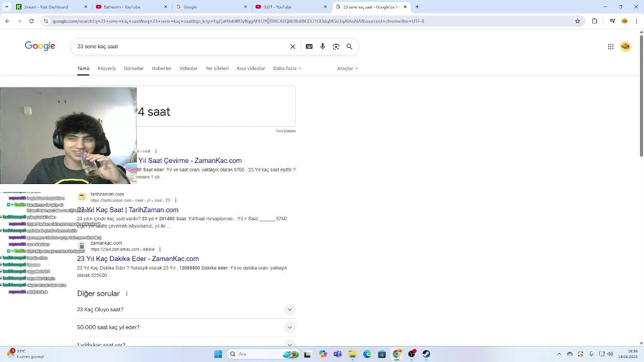This screenshot has width=644, height=362.
Task: Open 23 Yıl Kaç Dakika Eder link
Action: tap(138, 258)
